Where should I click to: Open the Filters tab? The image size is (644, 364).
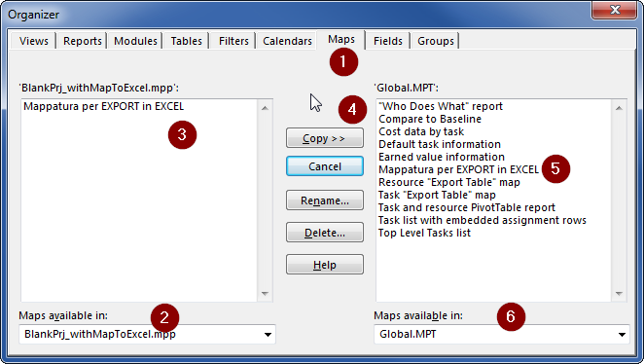(x=233, y=41)
